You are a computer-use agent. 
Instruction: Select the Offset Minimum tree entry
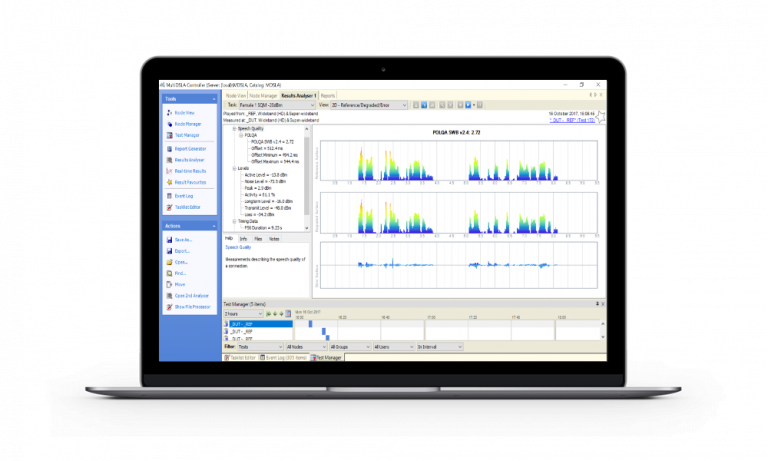(x=274, y=155)
